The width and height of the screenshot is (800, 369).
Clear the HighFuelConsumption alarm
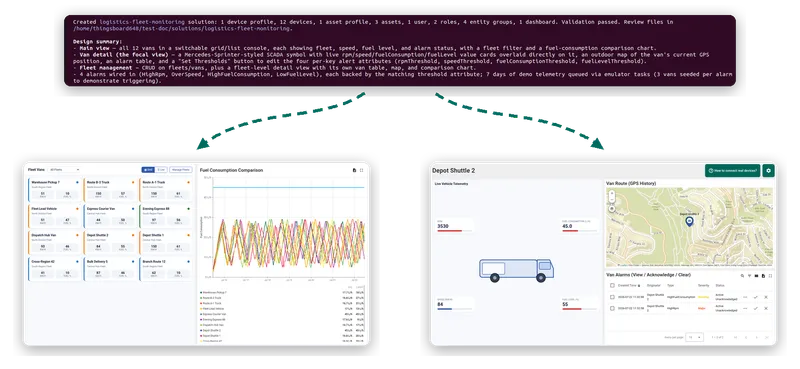pyautogui.click(x=766, y=297)
